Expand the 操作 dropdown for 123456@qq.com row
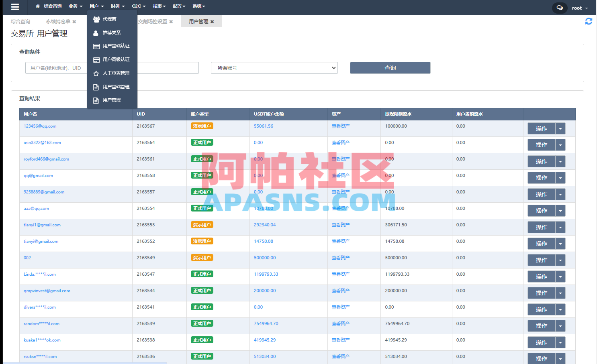This screenshot has height=364, width=597. point(560,128)
